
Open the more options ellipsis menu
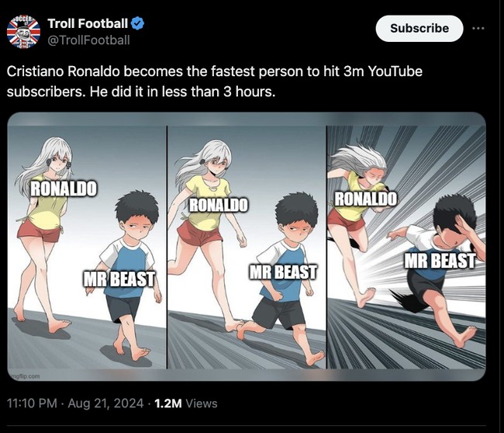(x=478, y=27)
